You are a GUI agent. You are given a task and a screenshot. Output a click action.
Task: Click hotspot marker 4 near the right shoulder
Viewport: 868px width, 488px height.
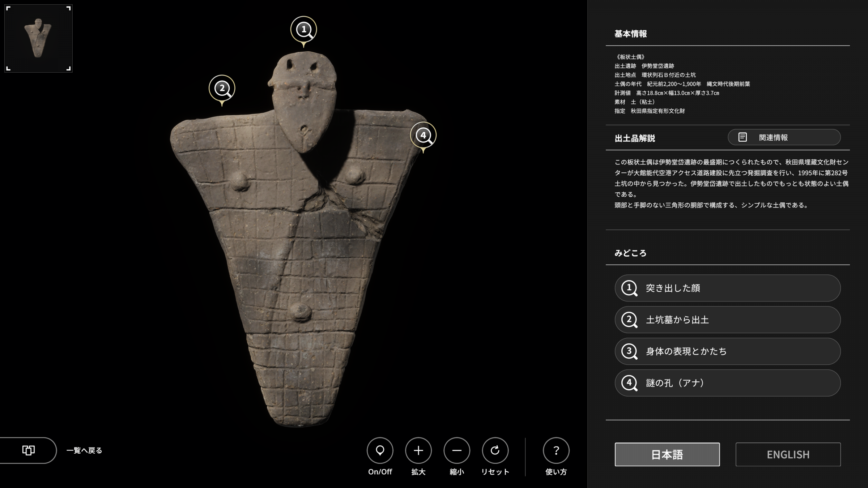click(423, 136)
